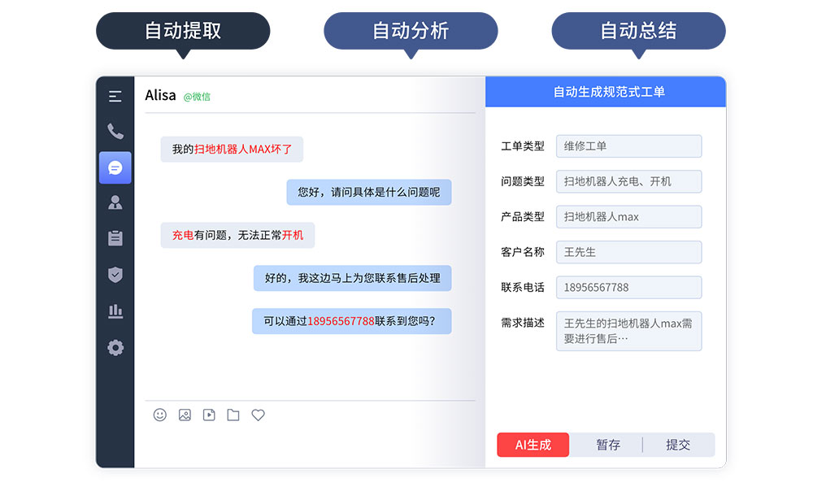Screen dimensions: 813x504
Task: Switch to the 自动分析 tab
Action: [411, 31]
